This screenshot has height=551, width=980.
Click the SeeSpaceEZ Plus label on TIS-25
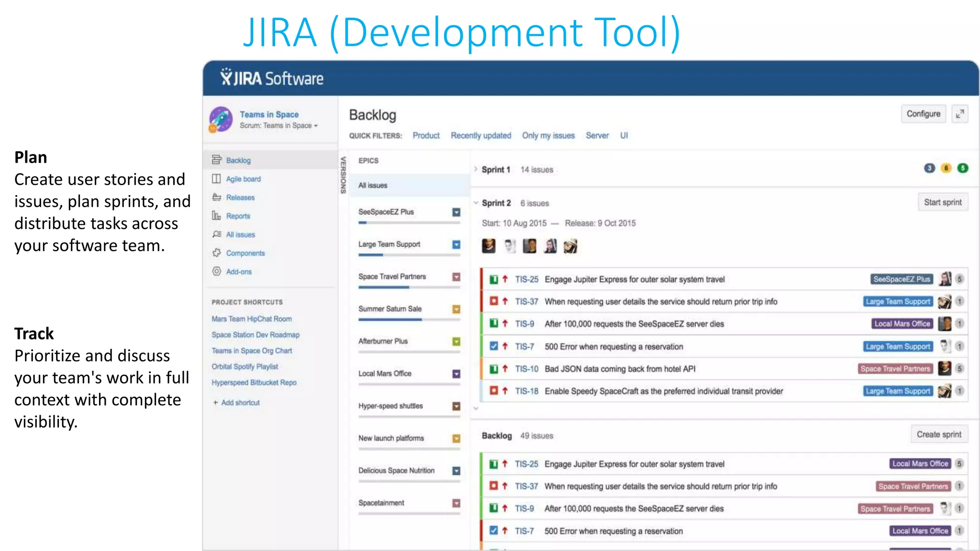coord(902,279)
